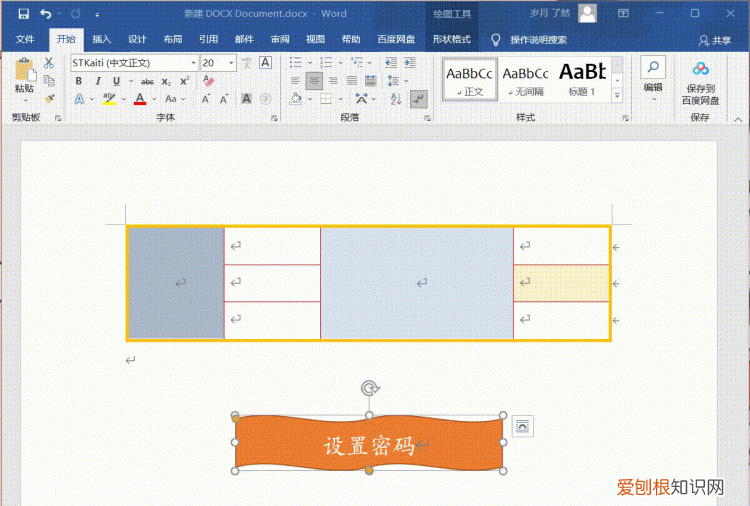Open the 文件 tab
Screen dimensions: 750x506
click(x=25, y=39)
